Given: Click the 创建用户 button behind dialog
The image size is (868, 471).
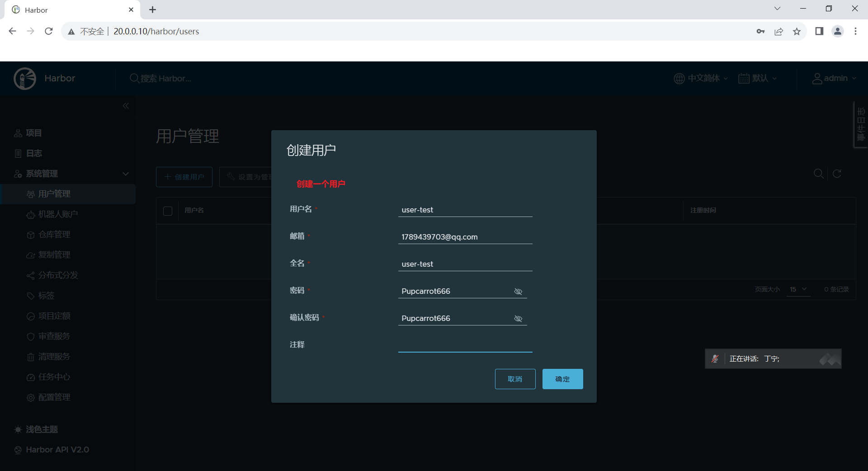Looking at the screenshot, I should click(184, 177).
